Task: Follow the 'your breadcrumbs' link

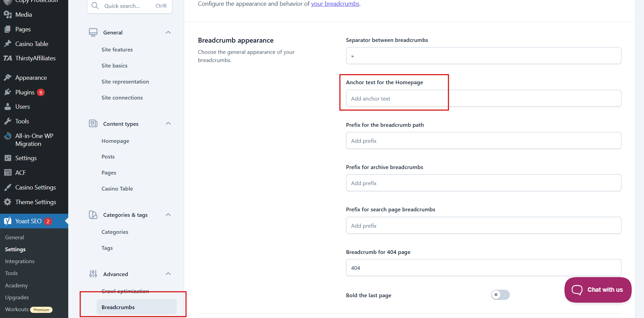Action: (x=335, y=4)
